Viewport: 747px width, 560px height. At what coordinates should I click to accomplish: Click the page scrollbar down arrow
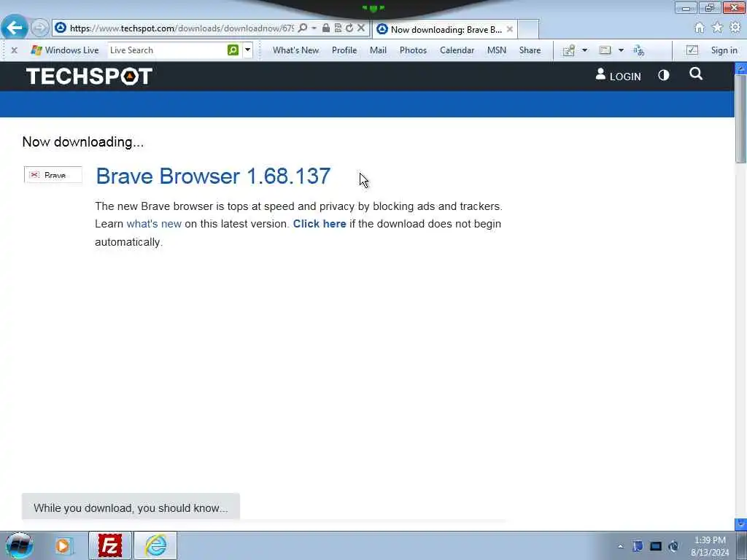click(741, 524)
